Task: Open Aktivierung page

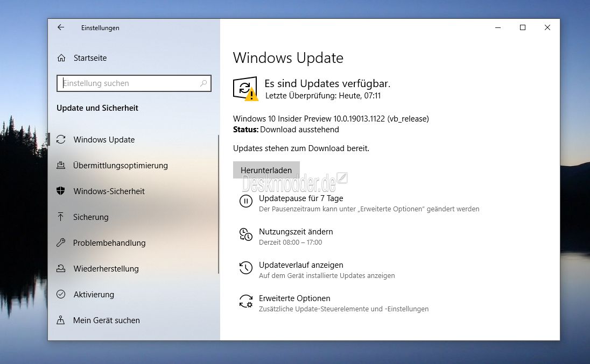Action: 94,295
